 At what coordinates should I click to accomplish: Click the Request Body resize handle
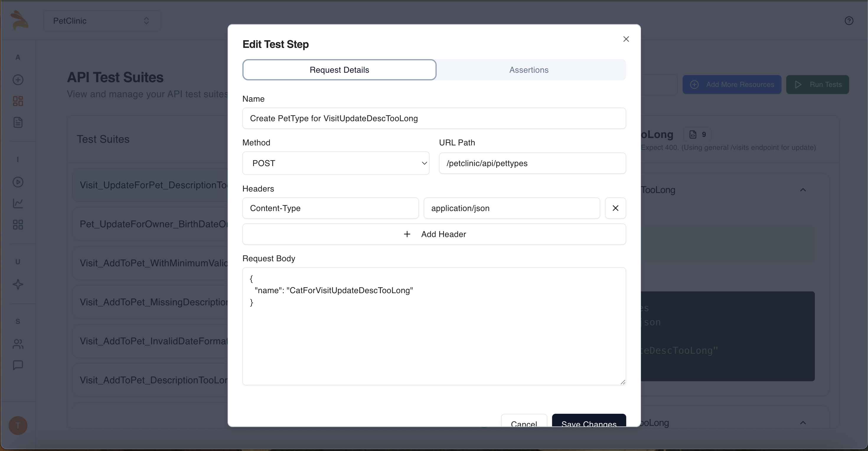point(623,382)
